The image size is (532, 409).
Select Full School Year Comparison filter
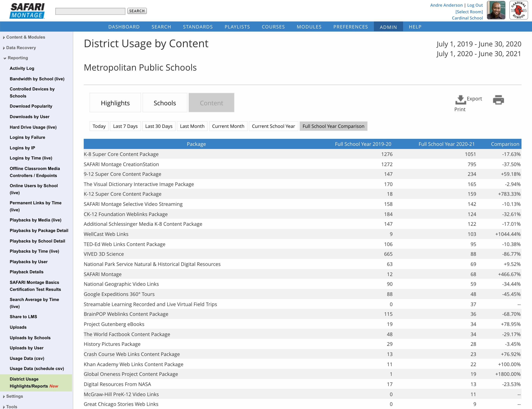tap(333, 126)
